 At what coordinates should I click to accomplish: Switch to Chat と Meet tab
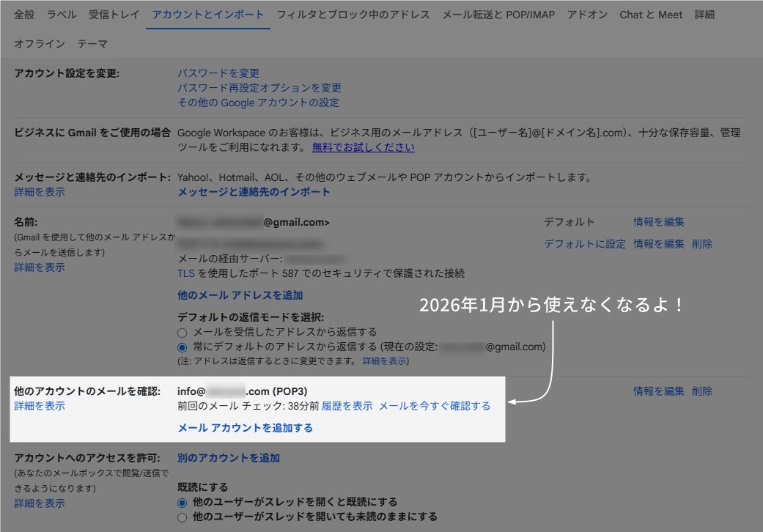click(x=651, y=15)
